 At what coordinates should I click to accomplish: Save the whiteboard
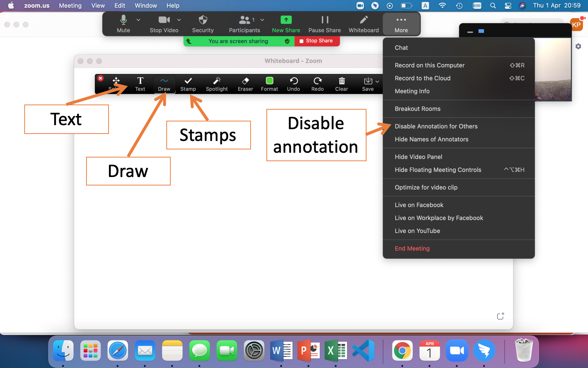point(368,84)
